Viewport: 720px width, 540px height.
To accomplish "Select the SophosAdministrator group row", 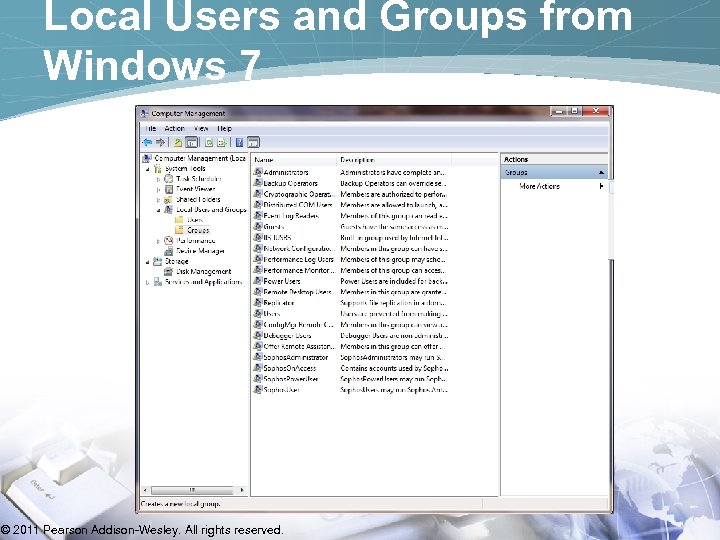I will (351, 357).
